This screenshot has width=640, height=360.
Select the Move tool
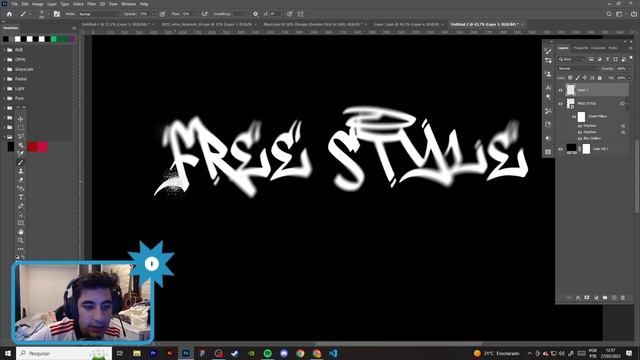click(21, 119)
